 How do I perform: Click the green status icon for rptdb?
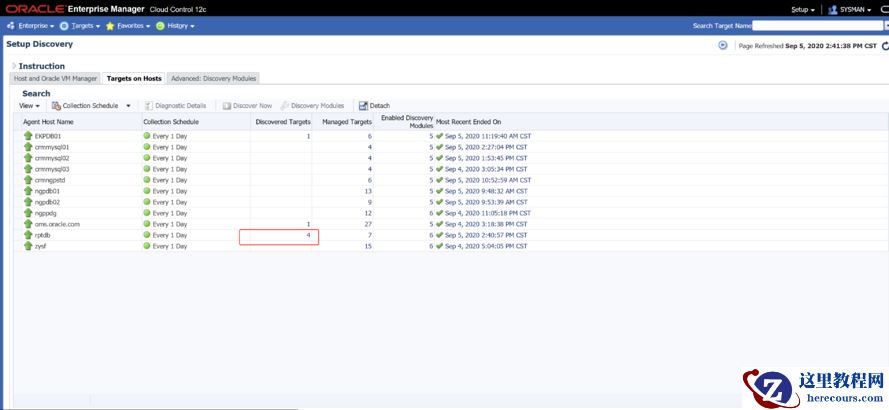click(147, 235)
